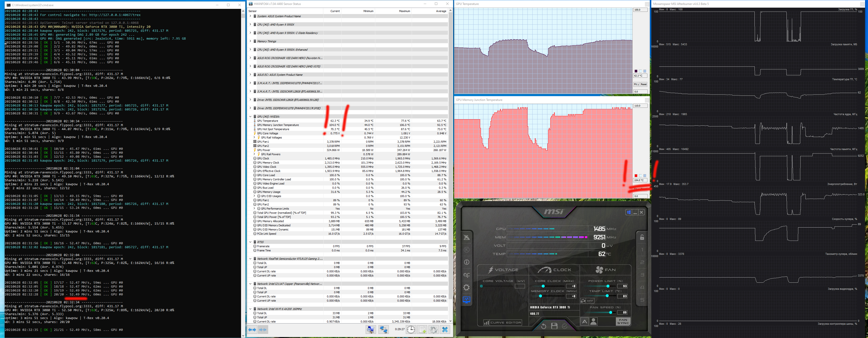Click the OC Scanner icon in Afterburner
The width and height of the screenshot is (868, 338).
[x=466, y=275]
